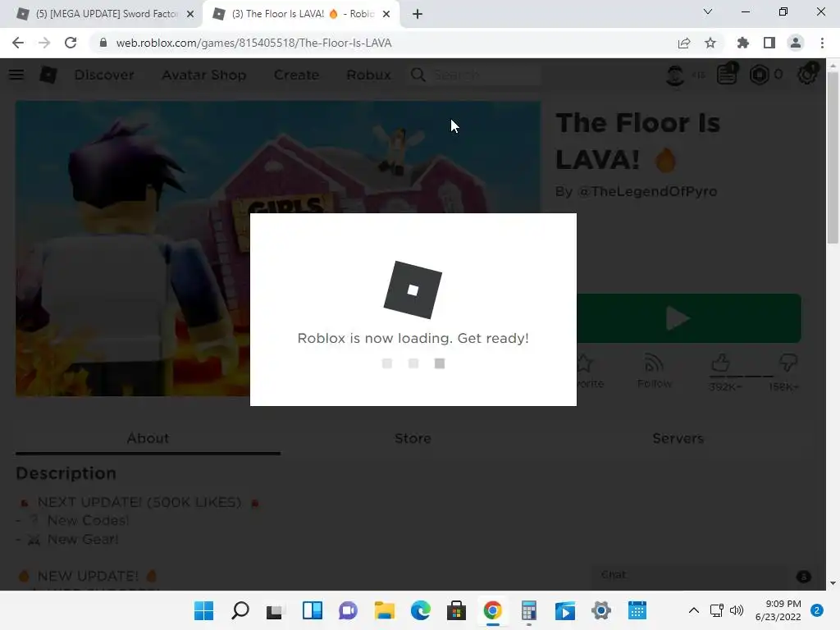The height and width of the screenshot is (630, 840).
Task: Open the Create page
Action: [296, 75]
